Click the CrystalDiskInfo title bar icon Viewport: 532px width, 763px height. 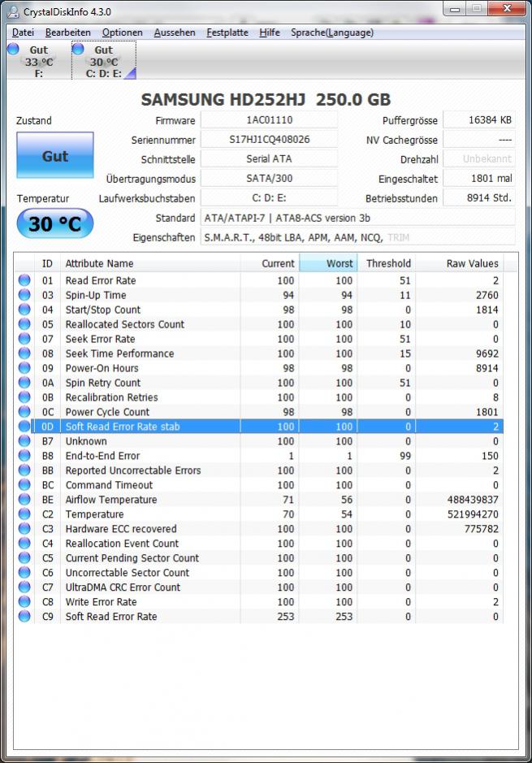coord(14,11)
